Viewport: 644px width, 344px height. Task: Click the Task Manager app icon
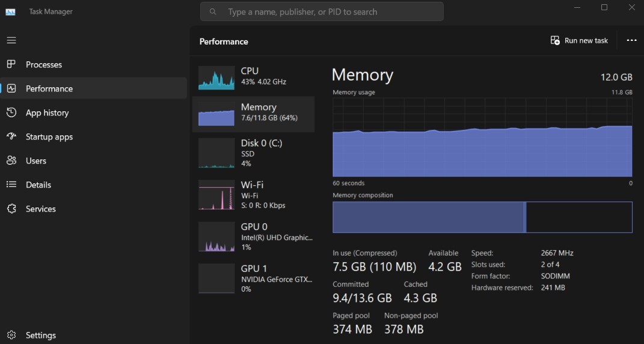pos(10,12)
